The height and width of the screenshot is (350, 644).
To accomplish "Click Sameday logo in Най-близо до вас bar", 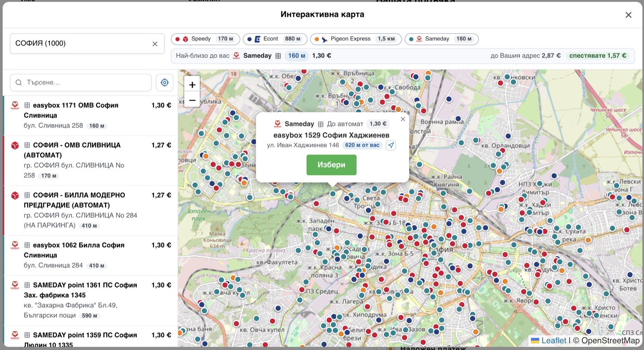I will 236,56.
